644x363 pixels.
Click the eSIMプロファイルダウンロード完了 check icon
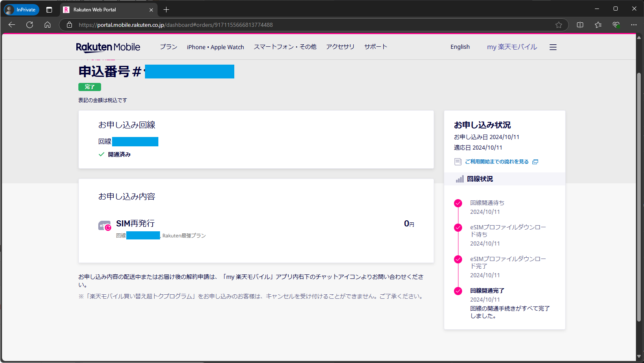(458, 259)
